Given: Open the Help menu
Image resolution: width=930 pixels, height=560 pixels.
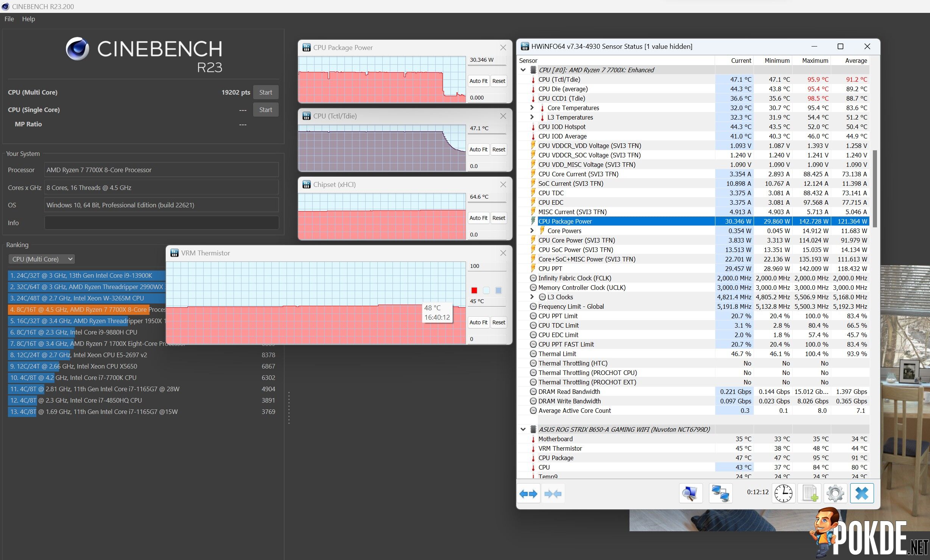Looking at the screenshot, I should (x=28, y=19).
